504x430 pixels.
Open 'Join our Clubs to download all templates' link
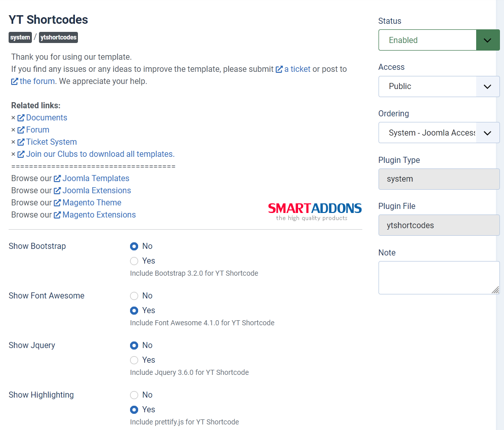[100, 154]
